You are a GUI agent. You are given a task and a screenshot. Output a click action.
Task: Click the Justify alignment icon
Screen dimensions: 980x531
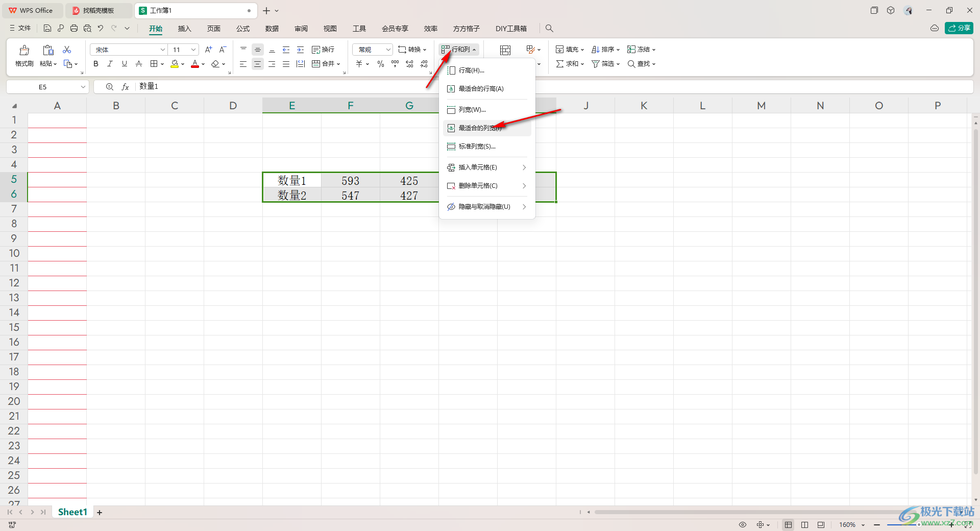[286, 64]
